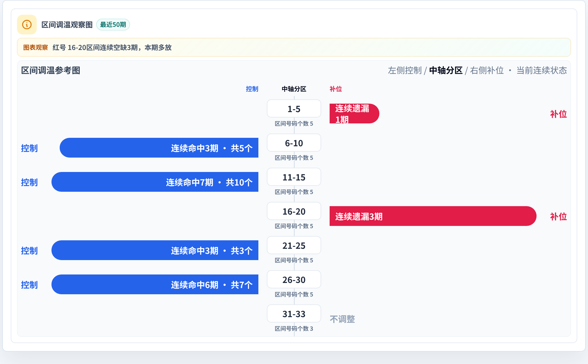Click the red 补位 column header
This screenshot has width=588, height=364.
coord(336,89)
